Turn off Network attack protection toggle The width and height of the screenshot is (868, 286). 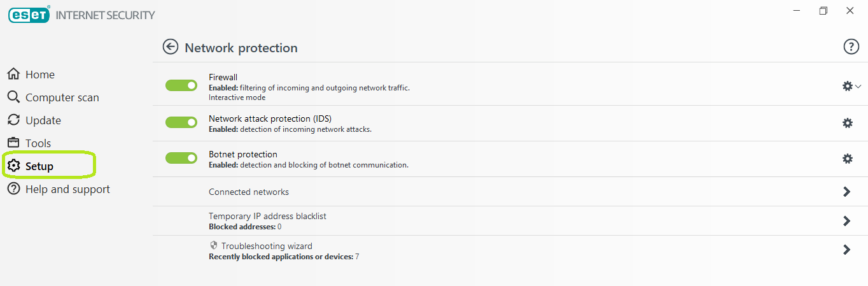pos(181,122)
